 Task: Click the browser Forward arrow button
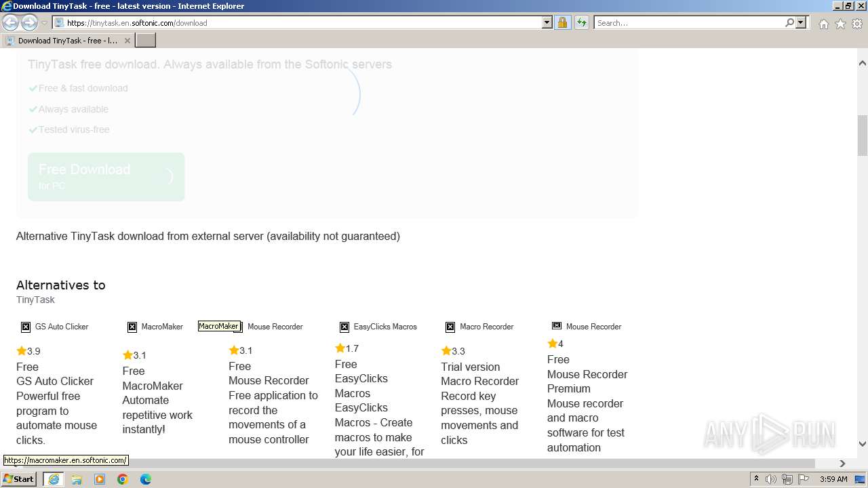(29, 22)
